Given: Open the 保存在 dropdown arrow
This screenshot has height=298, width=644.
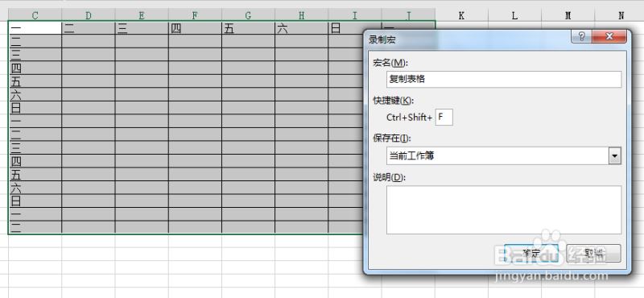Looking at the screenshot, I should [614, 156].
